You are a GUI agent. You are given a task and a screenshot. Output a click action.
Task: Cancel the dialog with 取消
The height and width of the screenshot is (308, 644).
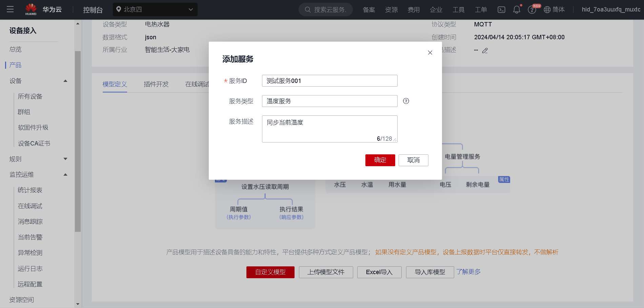pyautogui.click(x=414, y=160)
